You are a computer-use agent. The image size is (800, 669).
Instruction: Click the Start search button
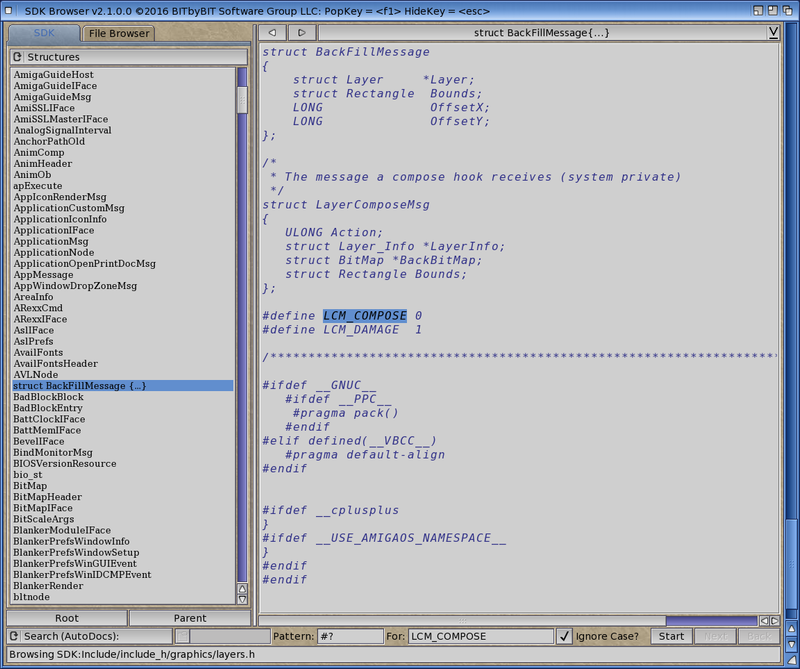(x=671, y=636)
